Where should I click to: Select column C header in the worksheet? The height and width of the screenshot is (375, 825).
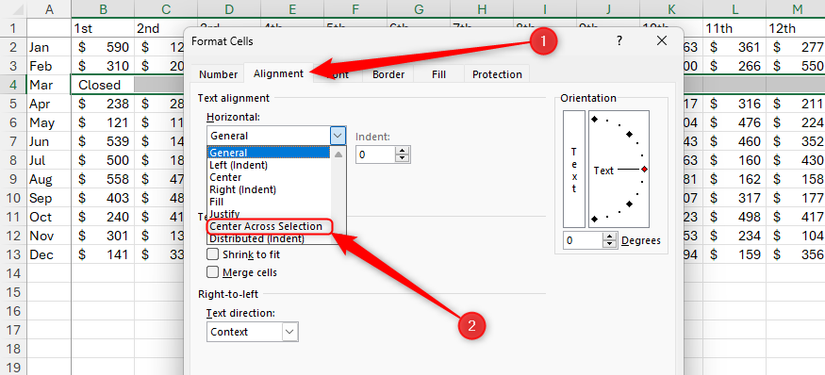coord(166,9)
